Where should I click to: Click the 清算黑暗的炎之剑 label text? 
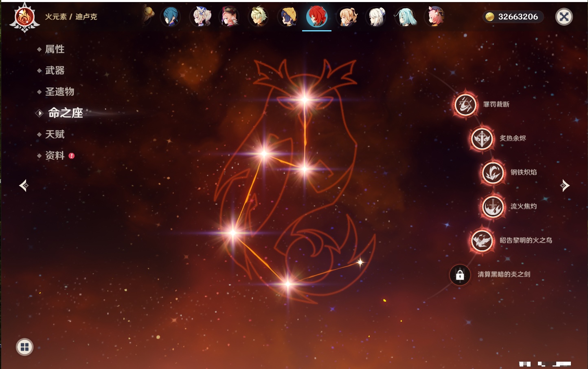504,274
